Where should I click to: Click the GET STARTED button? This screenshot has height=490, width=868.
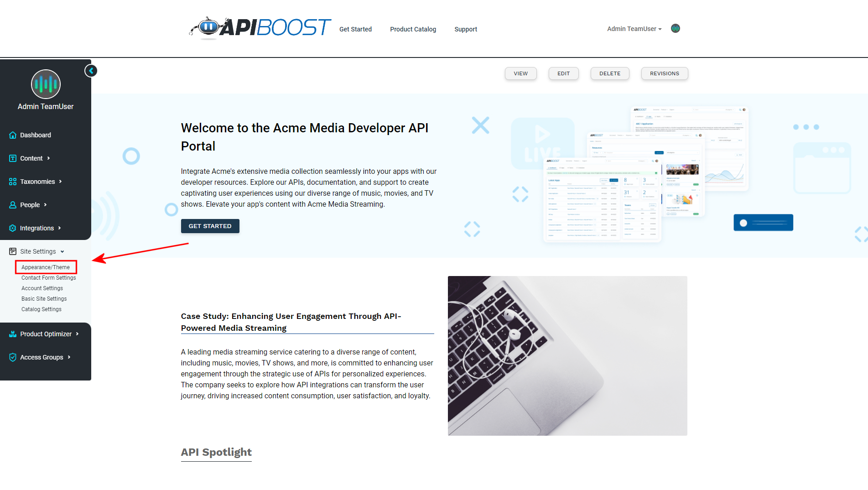210,226
